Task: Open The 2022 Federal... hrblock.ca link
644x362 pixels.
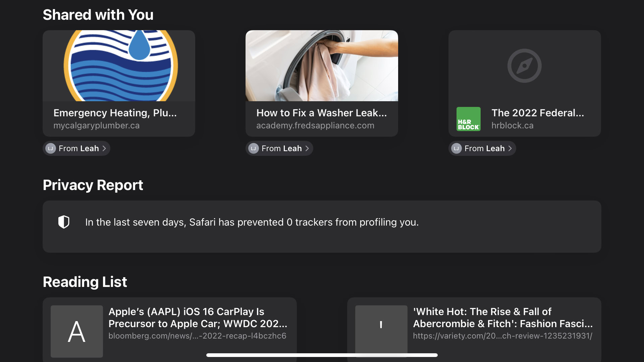Action: tap(537, 113)
